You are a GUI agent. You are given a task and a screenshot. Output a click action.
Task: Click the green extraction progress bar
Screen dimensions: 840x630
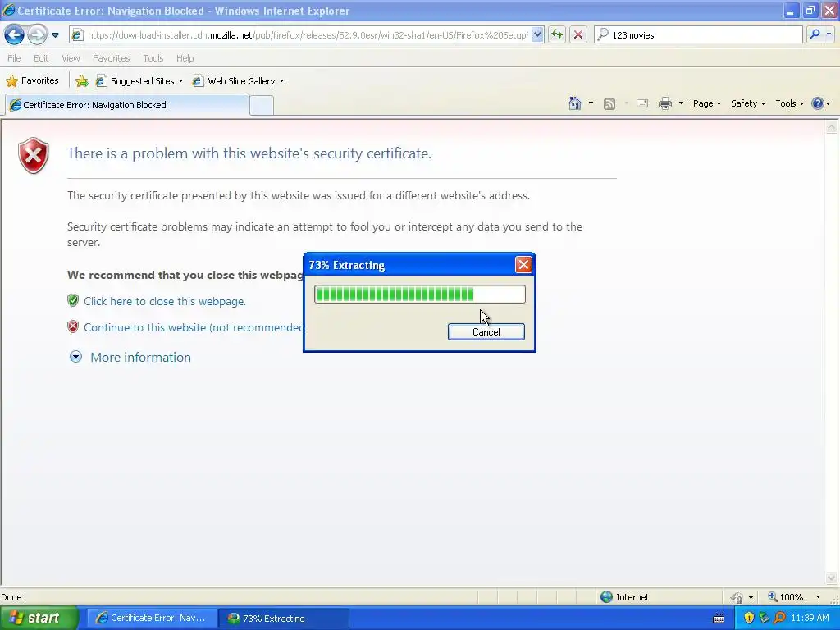tap(419, 294)
